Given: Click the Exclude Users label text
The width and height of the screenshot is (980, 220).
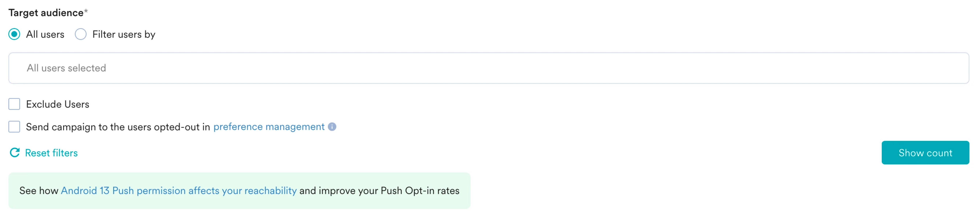Looking at the screenshot, I should [58, 104].
